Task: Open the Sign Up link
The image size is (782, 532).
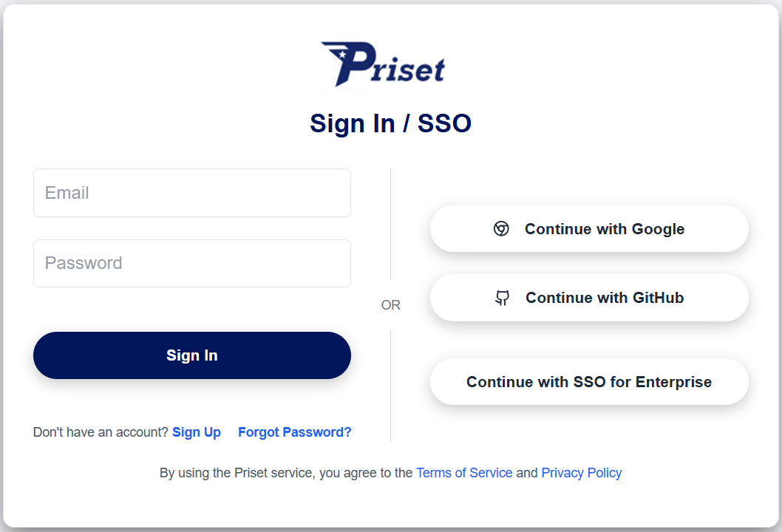Action: tap(197, 432)
